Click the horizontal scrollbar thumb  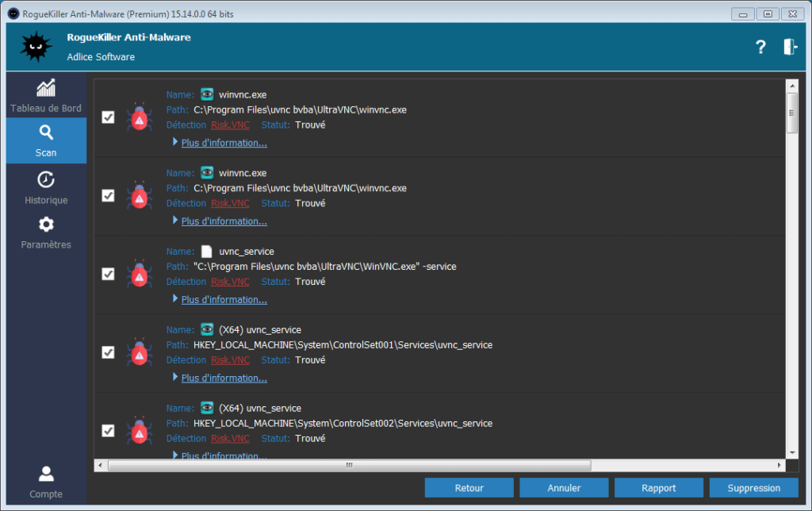pos(349,466)
